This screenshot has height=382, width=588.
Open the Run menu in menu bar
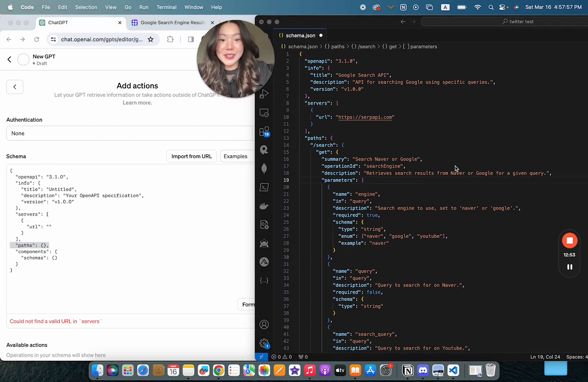pyautogui.click(x=144, y=7)
